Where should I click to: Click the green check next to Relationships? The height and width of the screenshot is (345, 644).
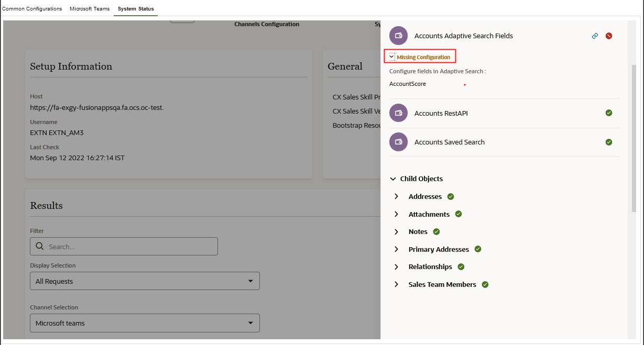pos(461,266)
